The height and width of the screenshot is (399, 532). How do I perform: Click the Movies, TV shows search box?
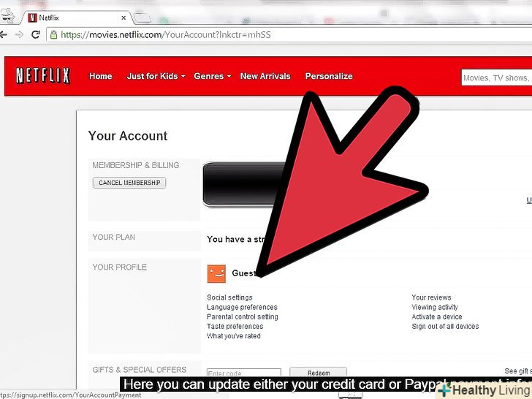pos(496,77)
